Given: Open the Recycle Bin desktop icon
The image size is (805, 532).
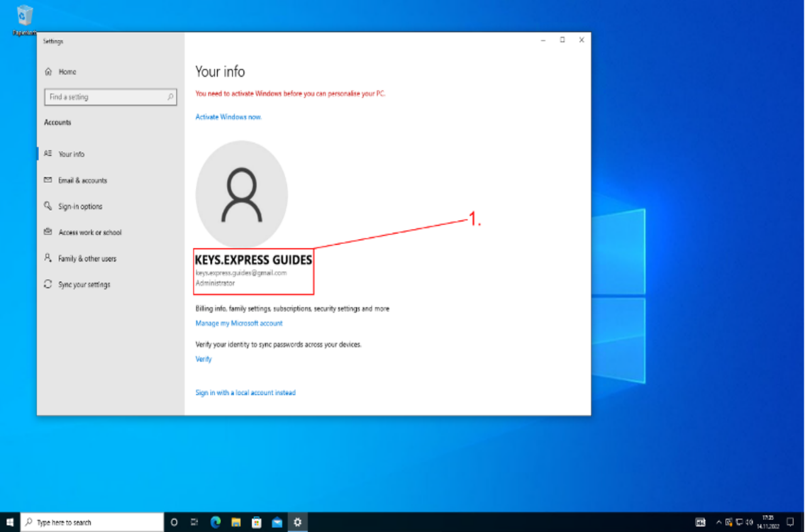Looking at the screenshot, I should pyautogui.click(x=25, y=16).
